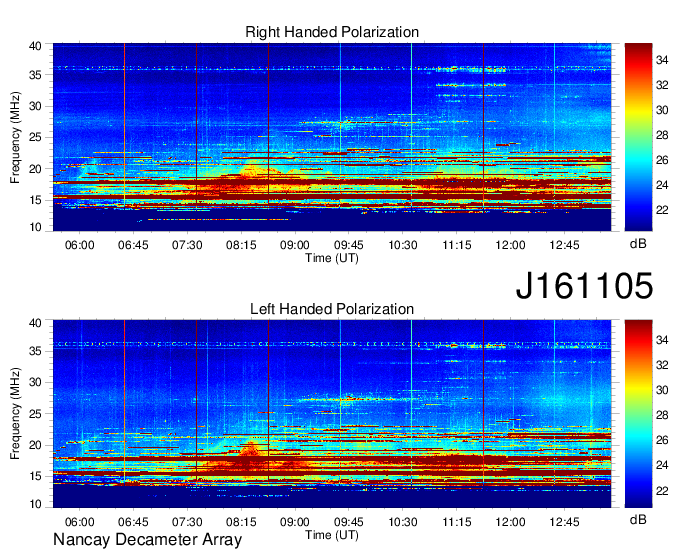Click the Left Handed Polarization plot title
This screenshot has width=680, height=552.
coord(332,309)
